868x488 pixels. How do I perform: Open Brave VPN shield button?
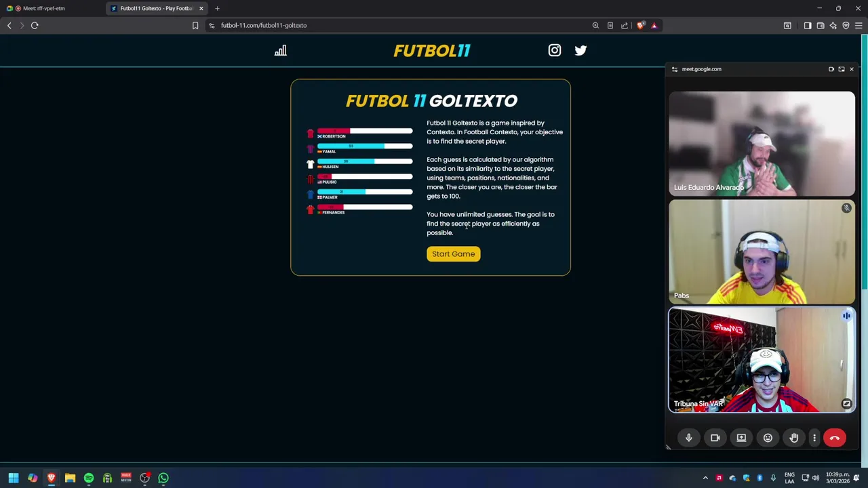point(846,26)
